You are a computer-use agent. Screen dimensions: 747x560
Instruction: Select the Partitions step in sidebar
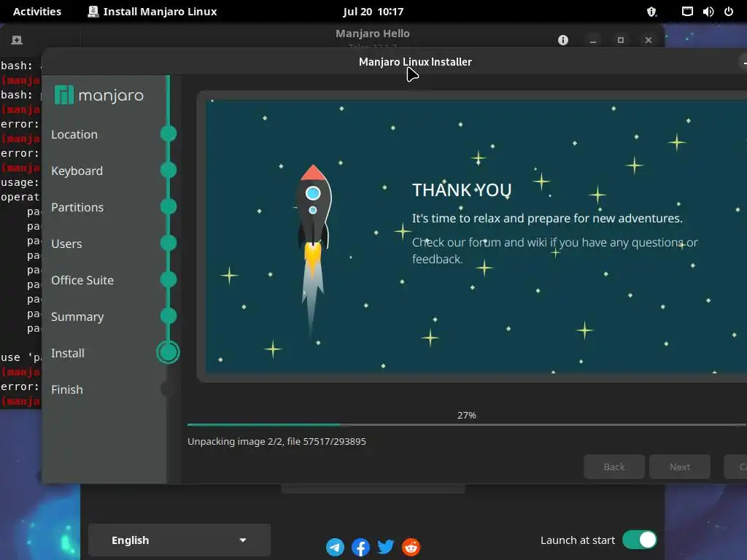point(77,208)
